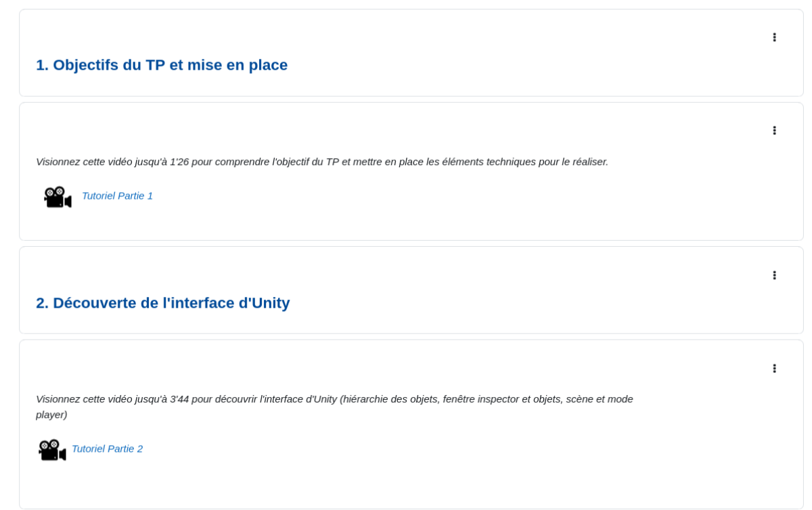Click the heading "2. Découverte de l'interface d'Unity"
The height and width of the screenshot is (510, 812).
pyautogui.click(x=162, y=303)
